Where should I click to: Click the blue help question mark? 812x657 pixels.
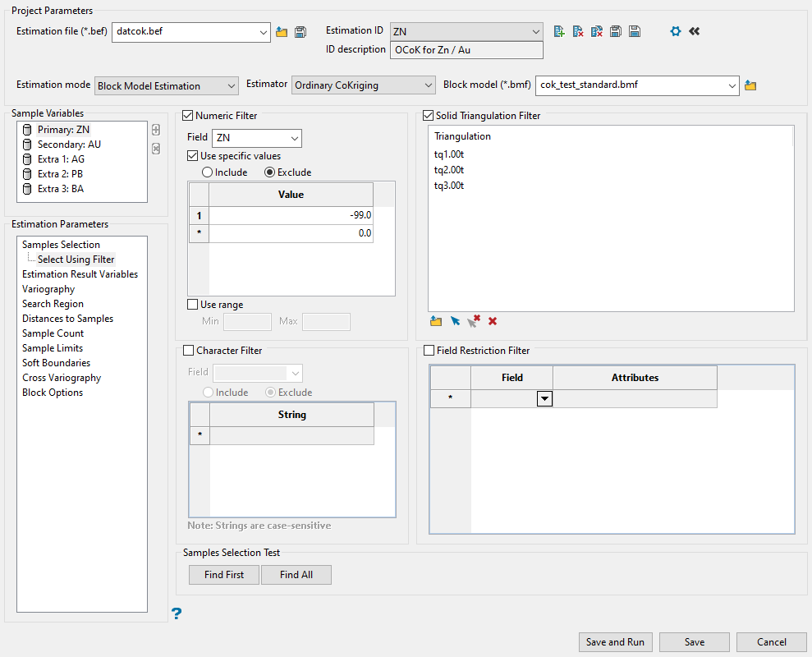[x=177, y=613]
